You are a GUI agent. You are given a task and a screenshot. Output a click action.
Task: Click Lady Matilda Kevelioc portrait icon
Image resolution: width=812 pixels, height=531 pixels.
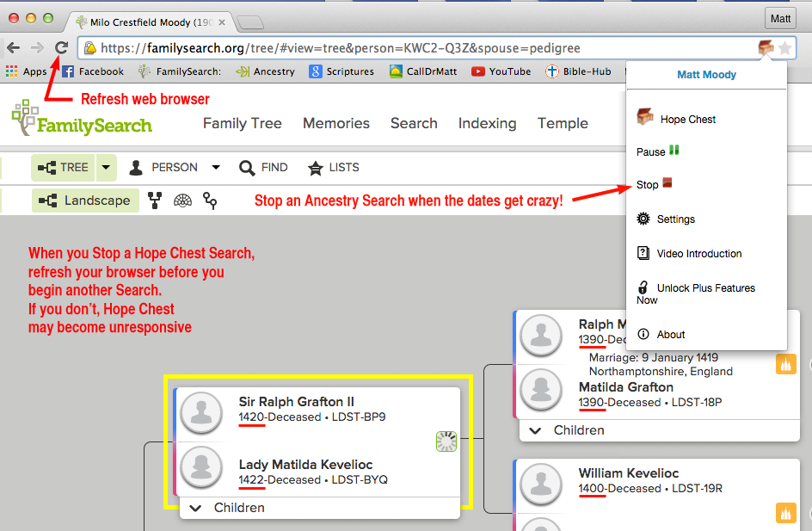pos(201,466)
